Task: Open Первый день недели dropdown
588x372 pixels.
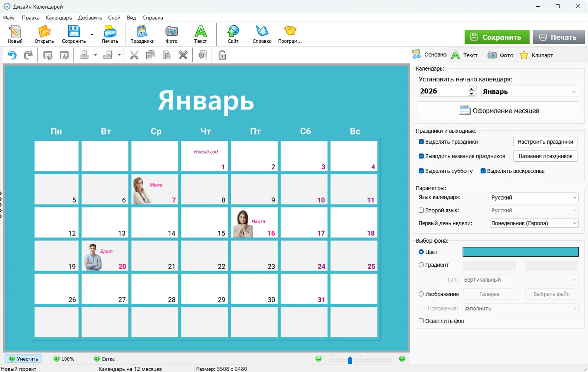Action: click(534, 223)
